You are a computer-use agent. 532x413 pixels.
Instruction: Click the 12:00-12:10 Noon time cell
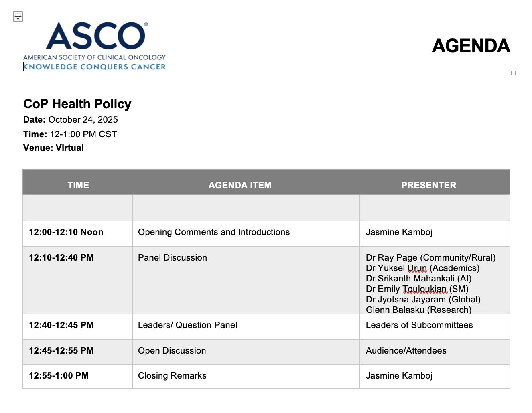click(66, 232)
